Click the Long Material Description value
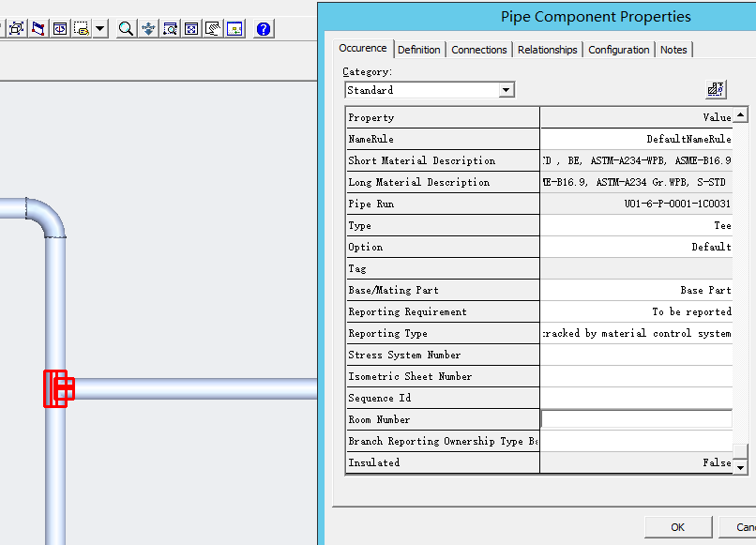 (637, 182)
